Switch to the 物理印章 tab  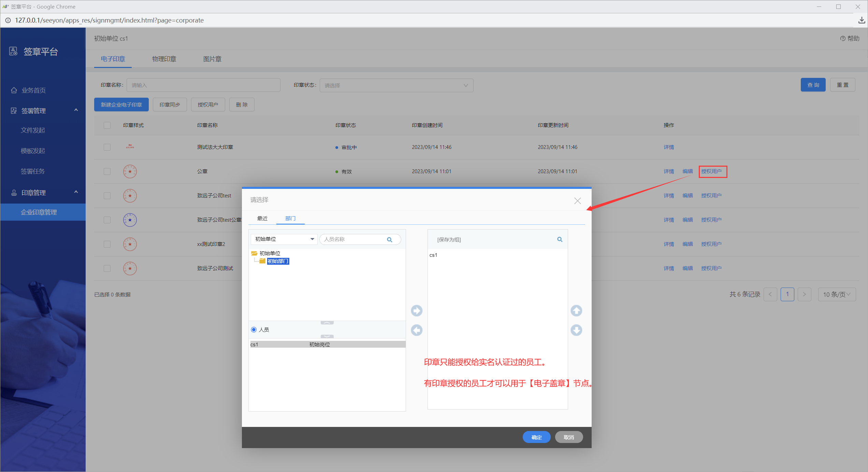(164, 59)
